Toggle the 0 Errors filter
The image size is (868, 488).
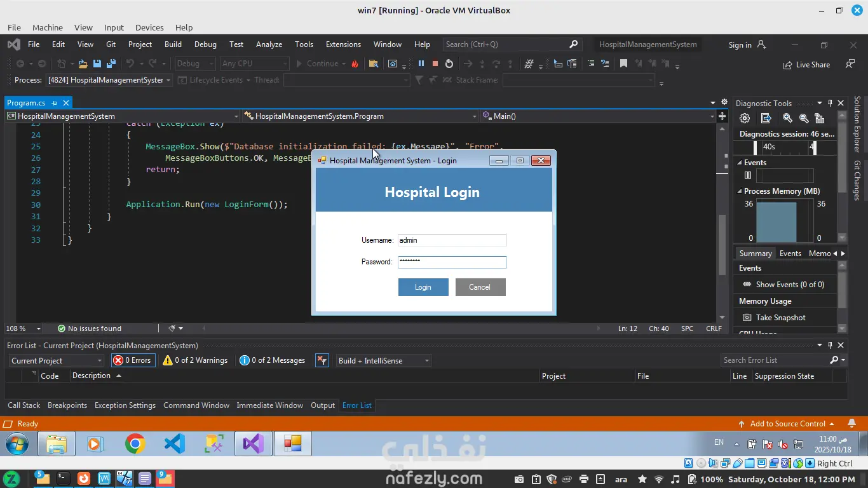(x=132, y=360)
